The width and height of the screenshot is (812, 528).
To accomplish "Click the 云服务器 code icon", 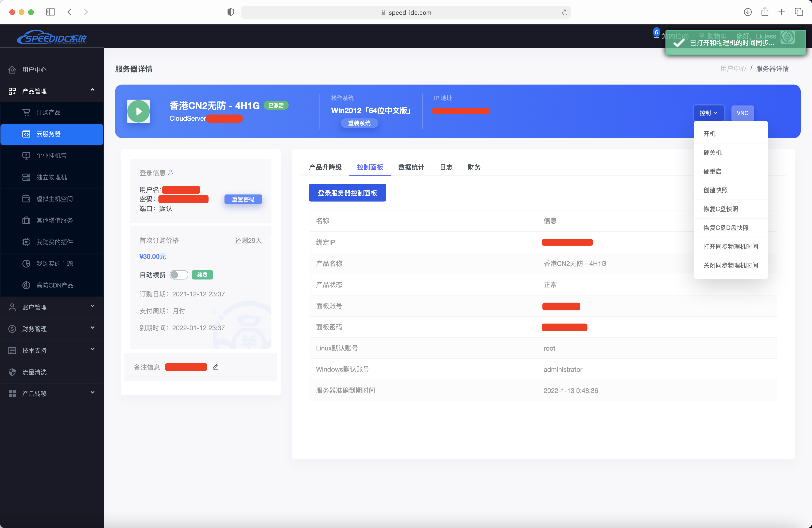I will pyautogui.click(x=26, y=134).
